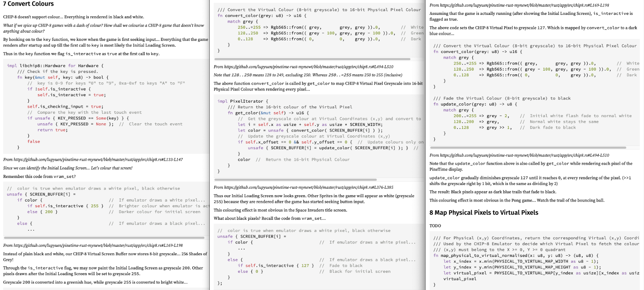This screenshot has width=644, height=290.
Task: Click scrollbar below the PixelIterator code block
Action: pos(295,180)
